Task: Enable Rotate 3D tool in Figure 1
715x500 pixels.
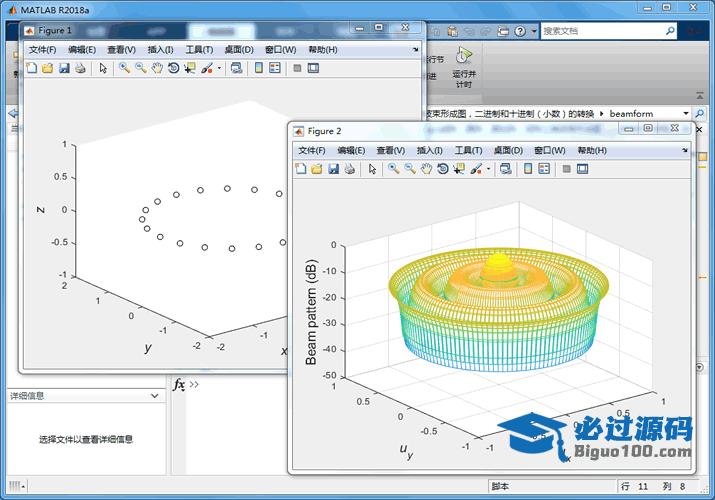Action: 173,68
